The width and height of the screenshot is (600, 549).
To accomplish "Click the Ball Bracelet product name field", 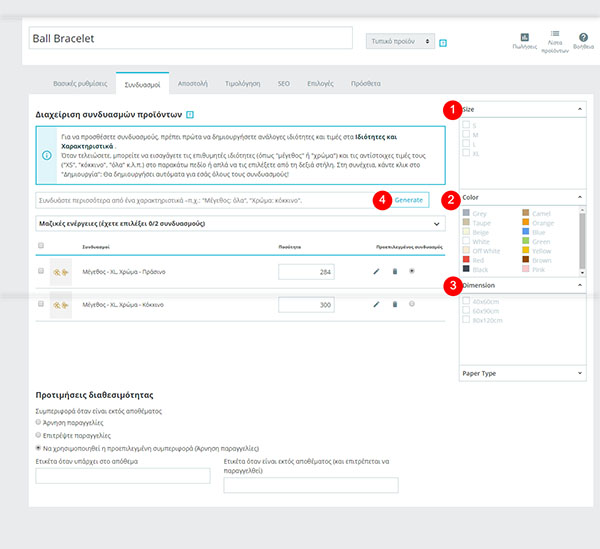I will [x=191, y=38].
